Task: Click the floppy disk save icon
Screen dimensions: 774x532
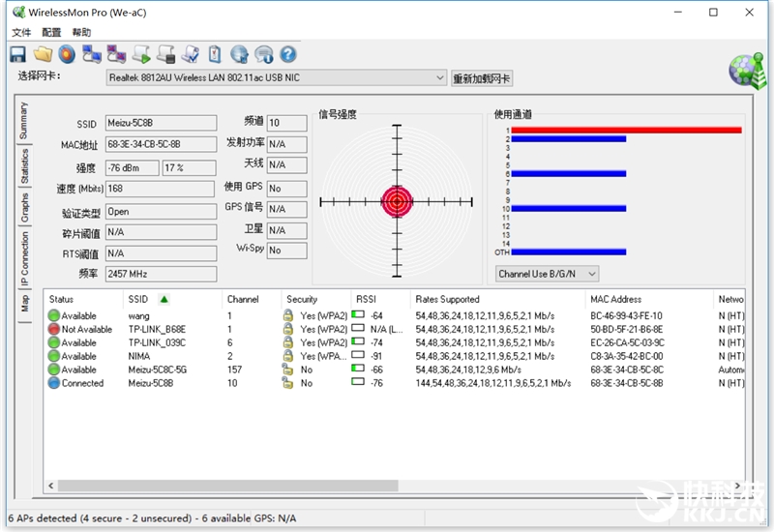Action: pyautogui.click(x=17, y=54)
